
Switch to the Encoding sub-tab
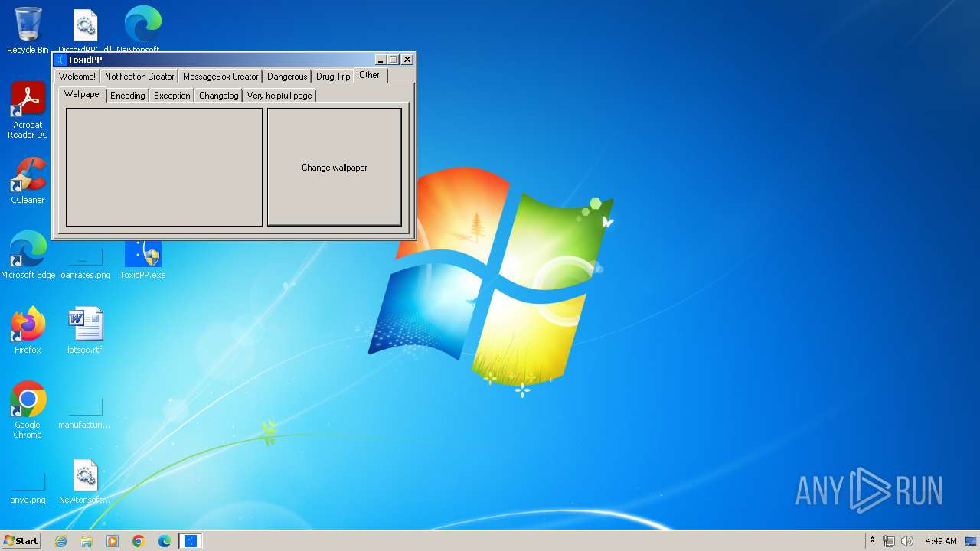pos(127,96)
